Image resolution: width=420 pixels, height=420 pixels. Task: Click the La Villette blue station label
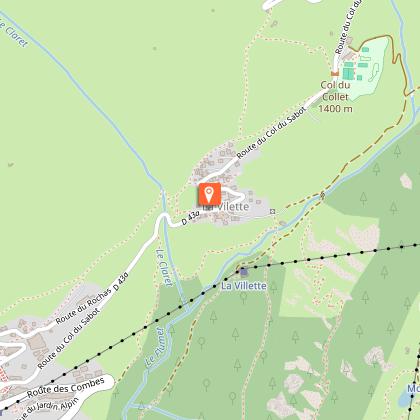tap(244, 286)
